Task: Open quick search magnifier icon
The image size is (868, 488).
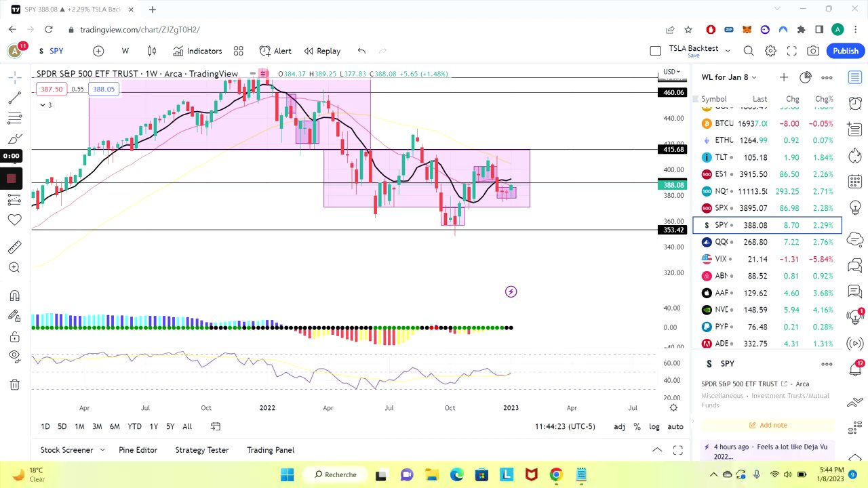Action: [x=749, y=51]
